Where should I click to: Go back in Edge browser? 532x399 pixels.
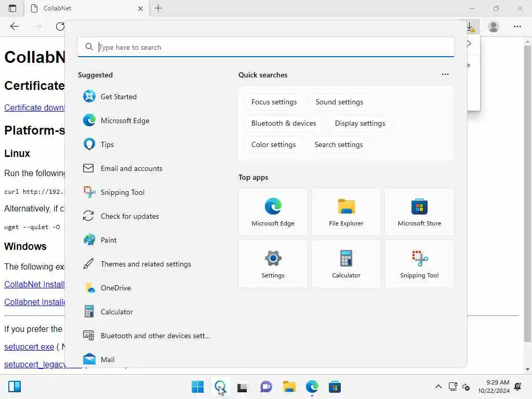tap(14, 26)
